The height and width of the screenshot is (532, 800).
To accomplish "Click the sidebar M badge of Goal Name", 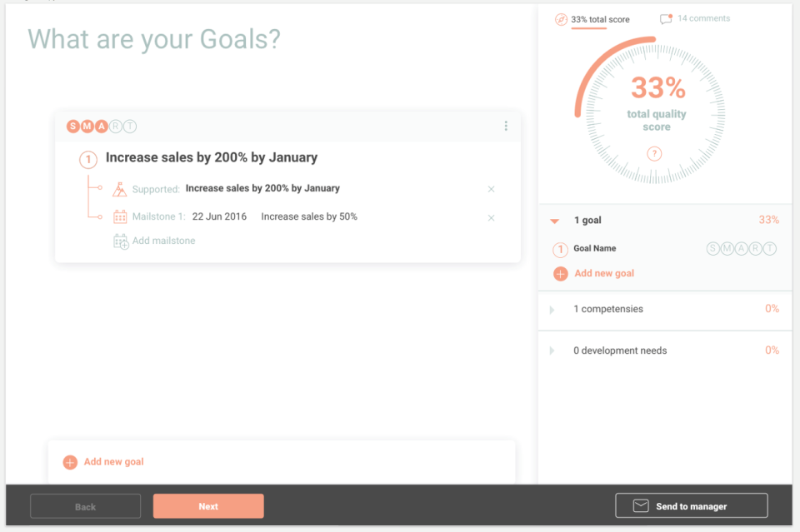I will [x=727, y=248].
